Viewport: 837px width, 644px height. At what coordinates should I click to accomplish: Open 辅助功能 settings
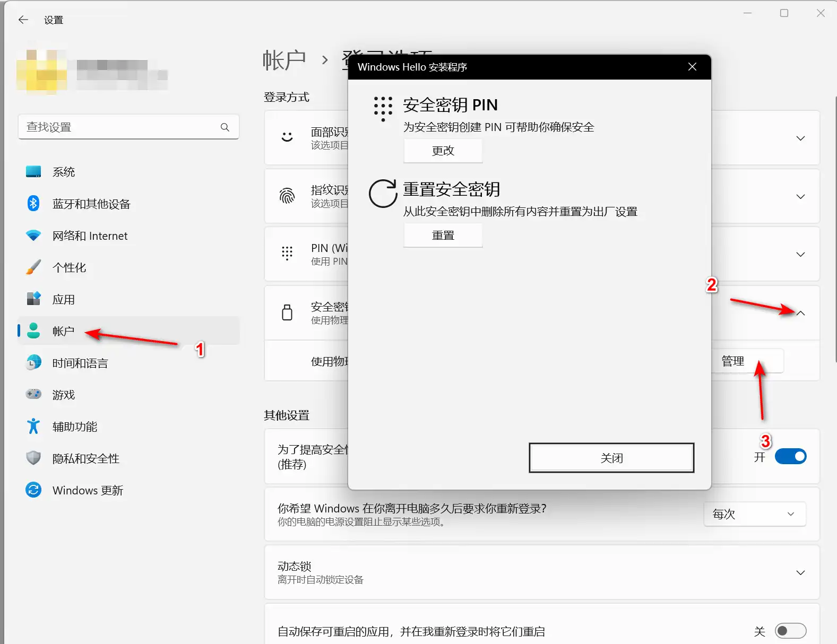point(129,427)
